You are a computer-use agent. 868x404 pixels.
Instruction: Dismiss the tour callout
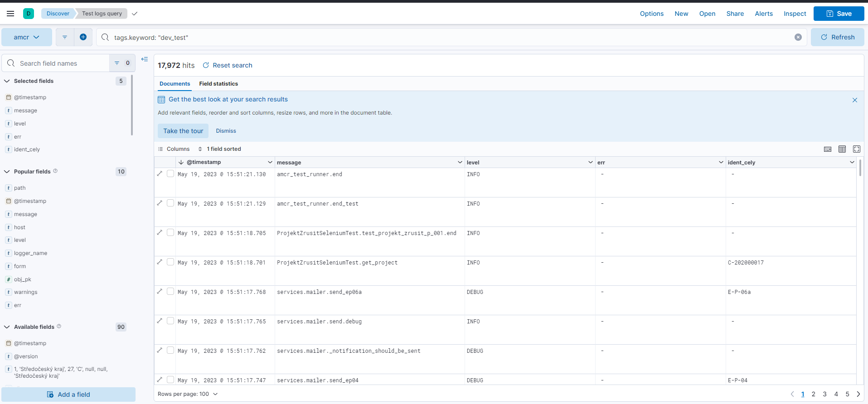pos(226,131)
